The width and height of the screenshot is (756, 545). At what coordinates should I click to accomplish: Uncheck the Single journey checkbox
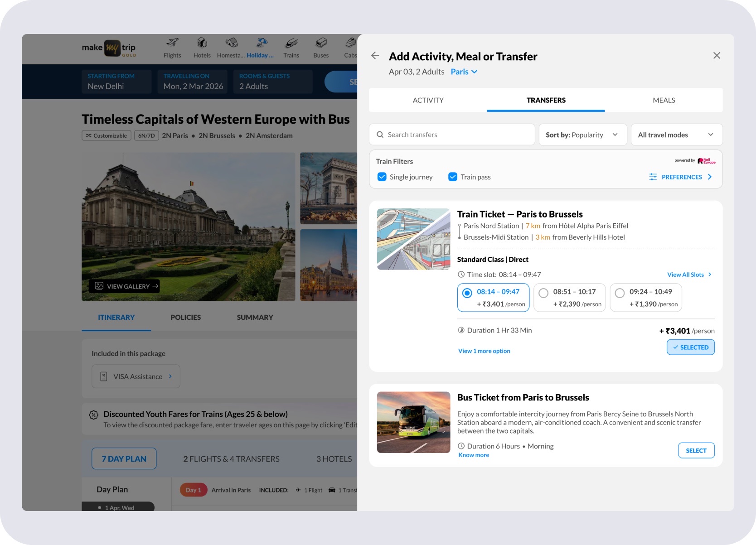point(382,177)
